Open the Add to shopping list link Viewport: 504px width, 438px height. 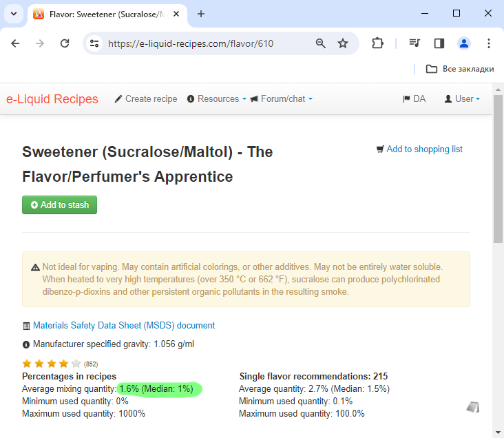coord(419,149)
